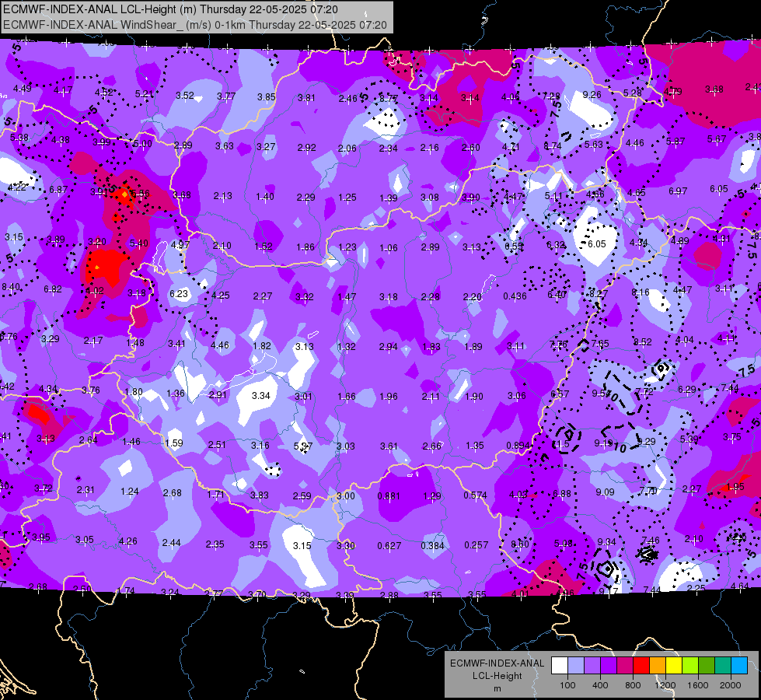This screenshot has width=761, height=700.
Task: Click the wind shear value '6.87'
Action: [x=58, y=190]
